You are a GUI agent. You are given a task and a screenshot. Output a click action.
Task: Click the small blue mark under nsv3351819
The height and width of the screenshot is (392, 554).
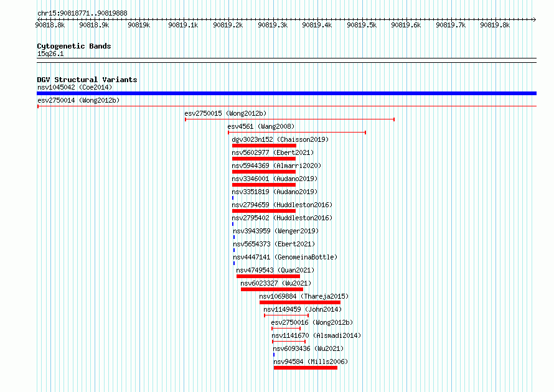[x=233, y=198]
